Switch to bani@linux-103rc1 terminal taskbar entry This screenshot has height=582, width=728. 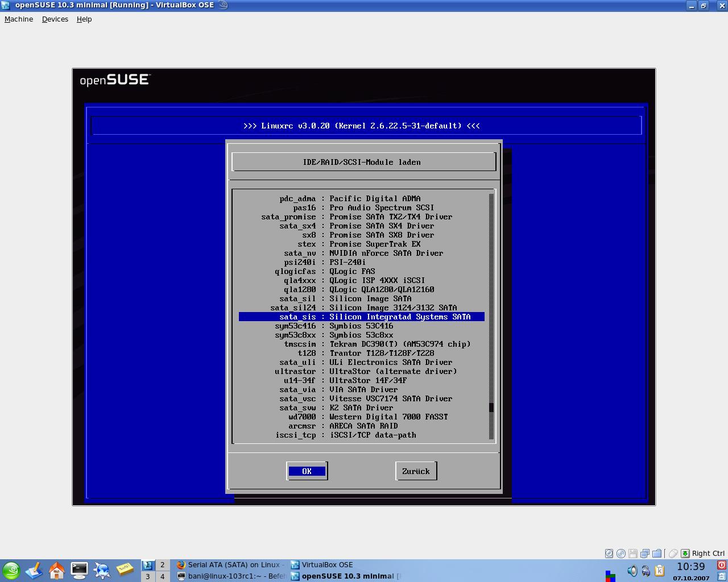pos(230,576)
